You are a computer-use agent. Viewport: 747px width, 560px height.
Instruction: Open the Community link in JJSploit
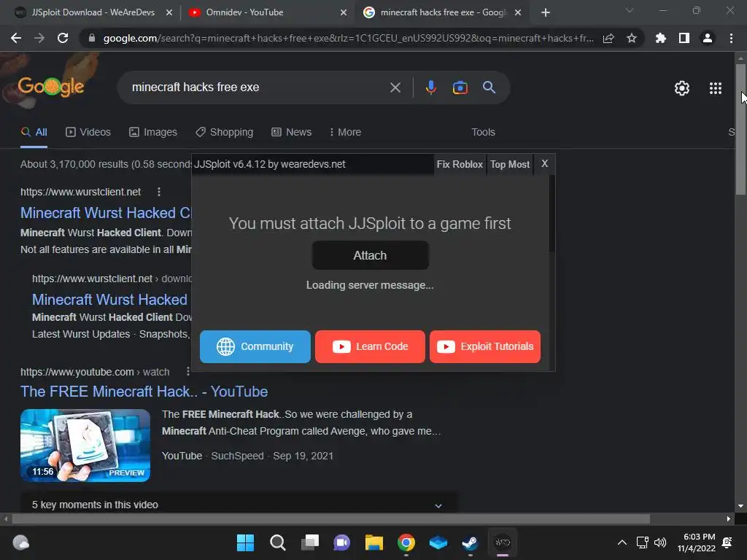255,346
